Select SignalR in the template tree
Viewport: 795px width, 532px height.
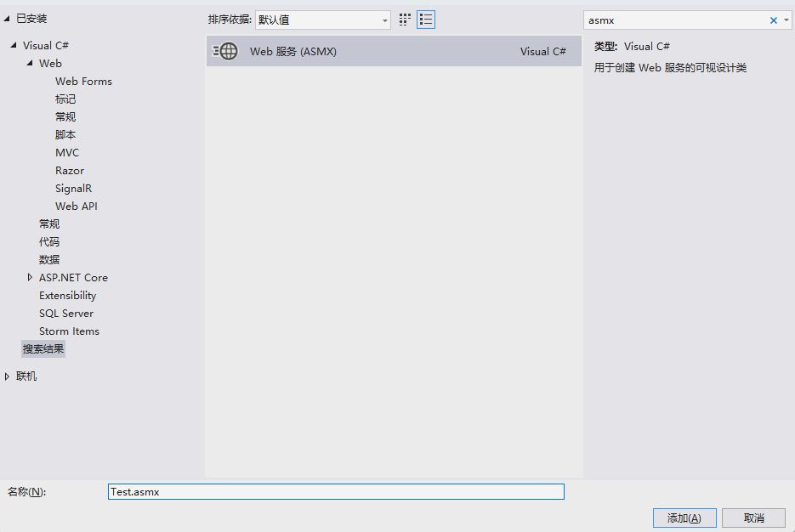(73, 189)
